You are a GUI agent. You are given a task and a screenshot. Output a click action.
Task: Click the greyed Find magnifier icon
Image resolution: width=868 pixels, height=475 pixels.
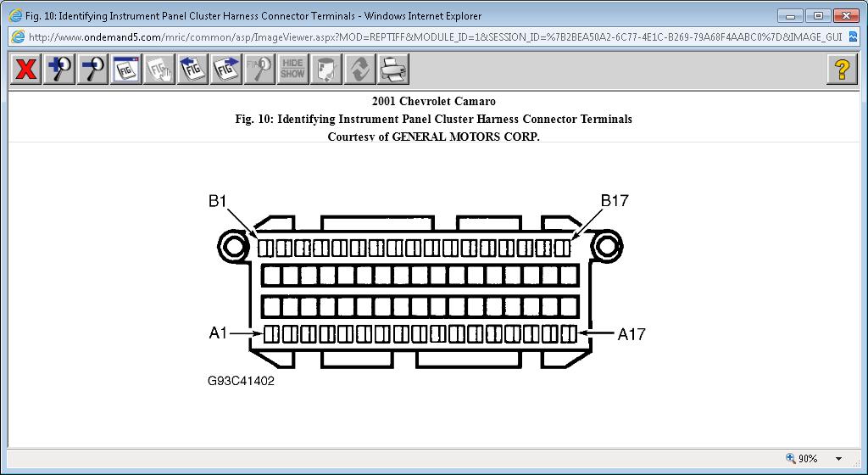(x=259, y=70)
